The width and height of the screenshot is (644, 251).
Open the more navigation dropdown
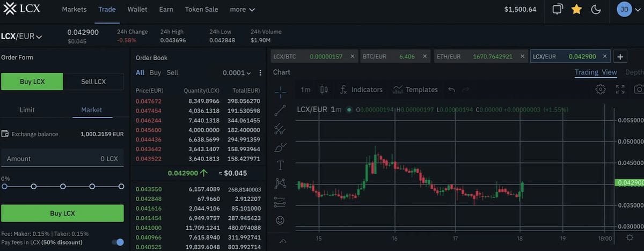click(x=242, y=9)
